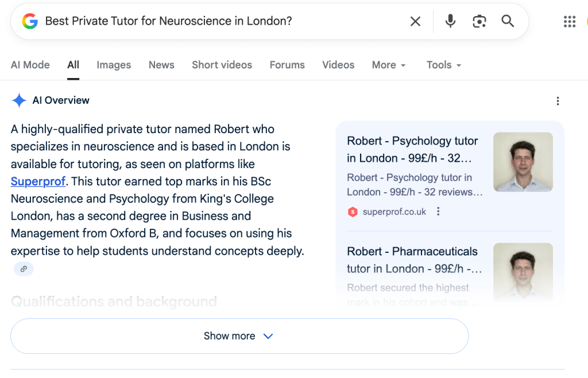The height and width of the screenshot is (378, 588).
Task: Open the Forums tab
Action: coord(287,65)
